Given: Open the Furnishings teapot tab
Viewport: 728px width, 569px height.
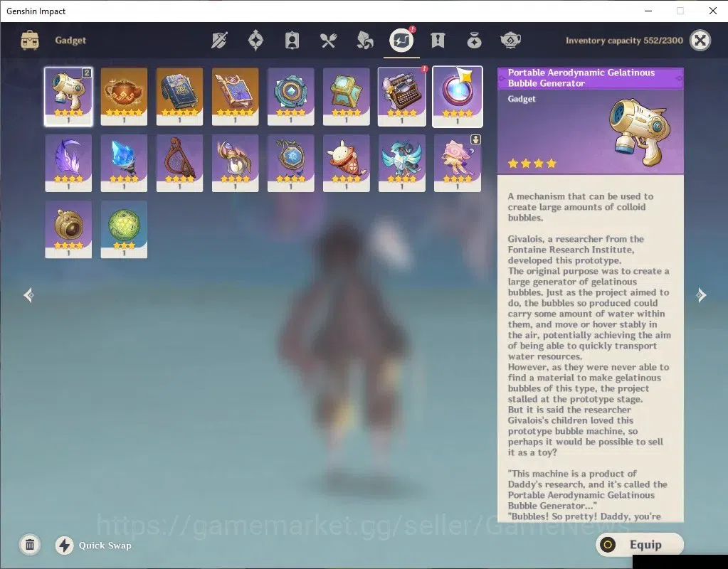Looking at the screenshot, I should [510, 41].
